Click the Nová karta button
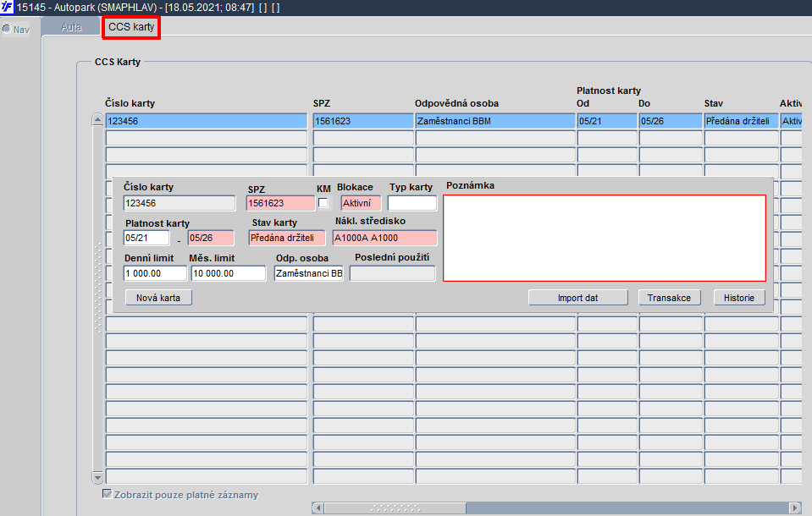This screenshot has height=516, width=812. point(158,298)
